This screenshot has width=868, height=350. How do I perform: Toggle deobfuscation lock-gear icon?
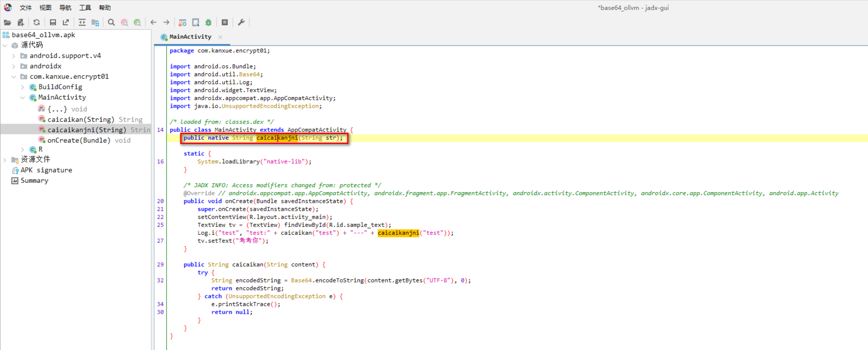pyautogui.click(x=182, y=22)
